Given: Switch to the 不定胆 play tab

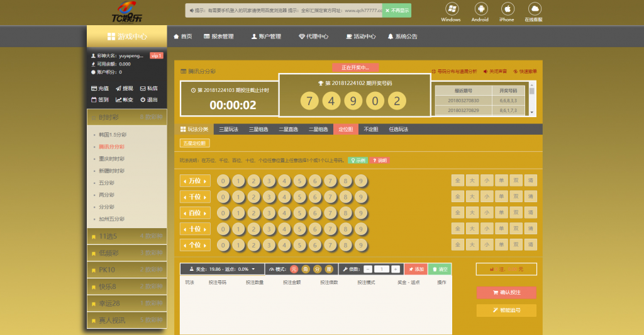Looking at the screenshot, I should [x=370, y=129].
